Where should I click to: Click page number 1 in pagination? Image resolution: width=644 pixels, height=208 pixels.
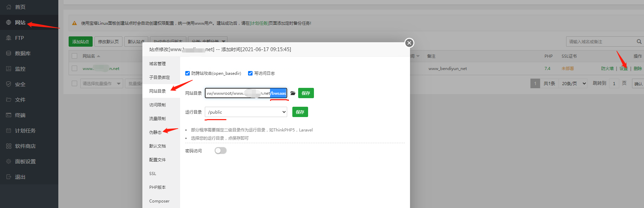[x=535, y=83]
